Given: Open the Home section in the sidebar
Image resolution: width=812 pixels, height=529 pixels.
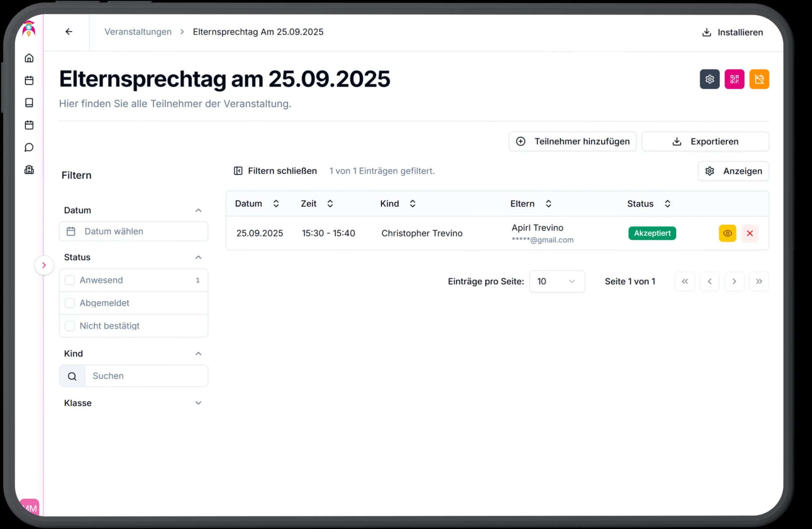Looking at the screenshot, I should pos(29,58).
